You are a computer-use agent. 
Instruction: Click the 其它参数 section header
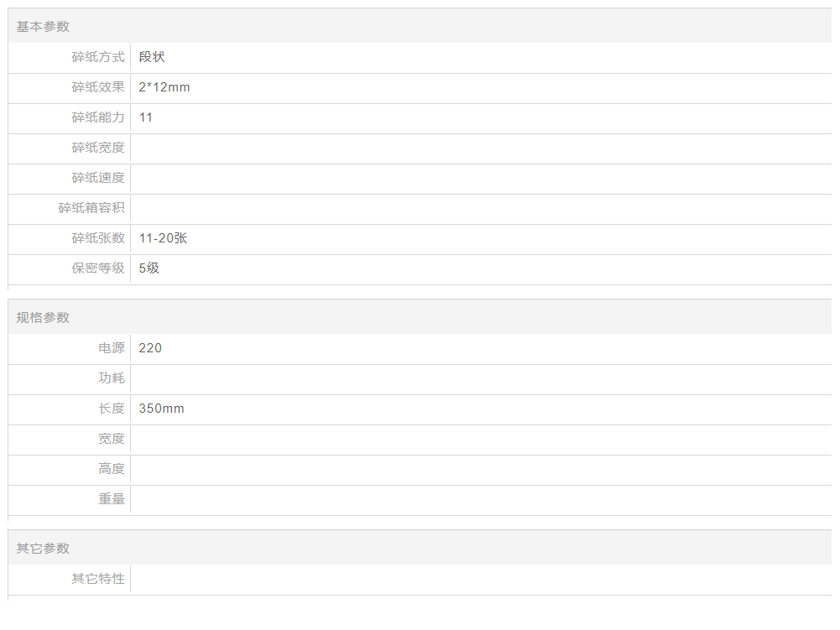point(43,549)
